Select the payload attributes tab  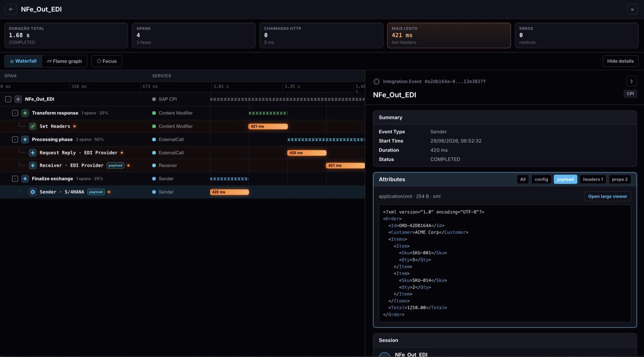(x=565, y=179)
